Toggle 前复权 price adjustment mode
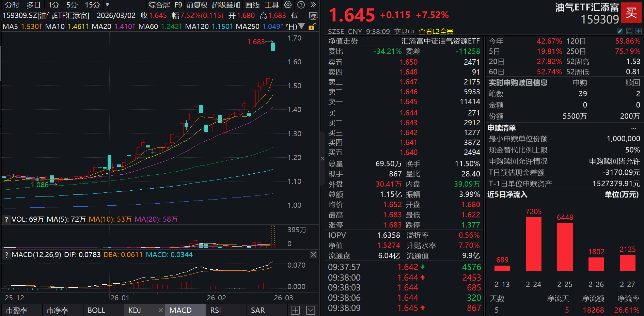The width and height of the screenshot is (644, 316). point(197,5)
